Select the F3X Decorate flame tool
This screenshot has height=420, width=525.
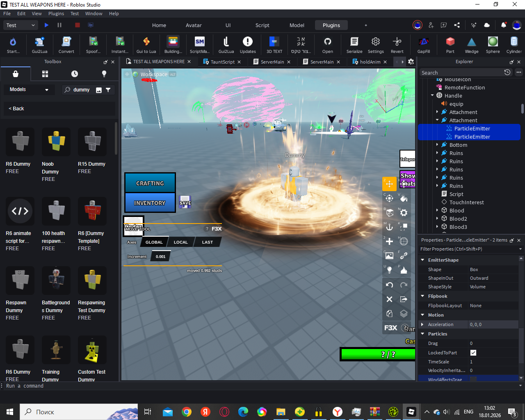coord(404,270)
